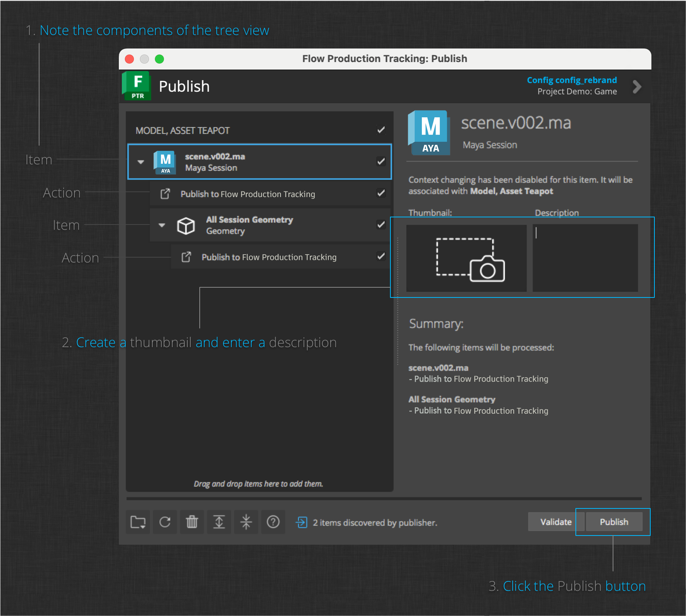Uncheck the All Session Geometry checkbox
Image resolution: width=686 pixels, height=616 pixels.
381,225
